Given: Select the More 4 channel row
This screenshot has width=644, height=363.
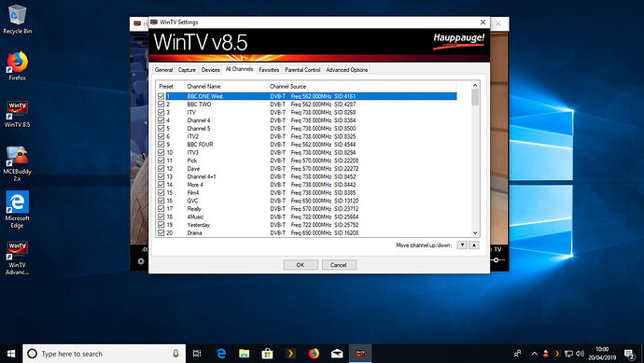Looking at the screenshot, I should [x=306, y=185].
